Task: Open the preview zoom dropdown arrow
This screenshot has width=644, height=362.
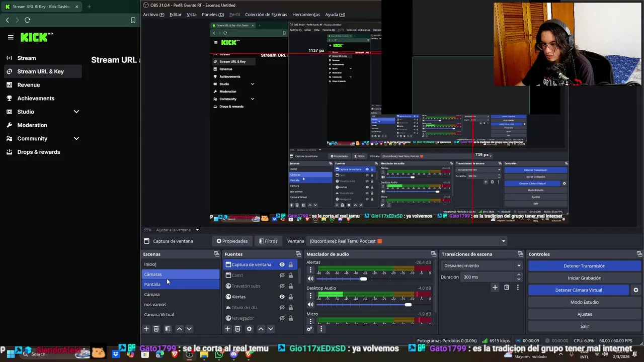Action: (197, 230)
